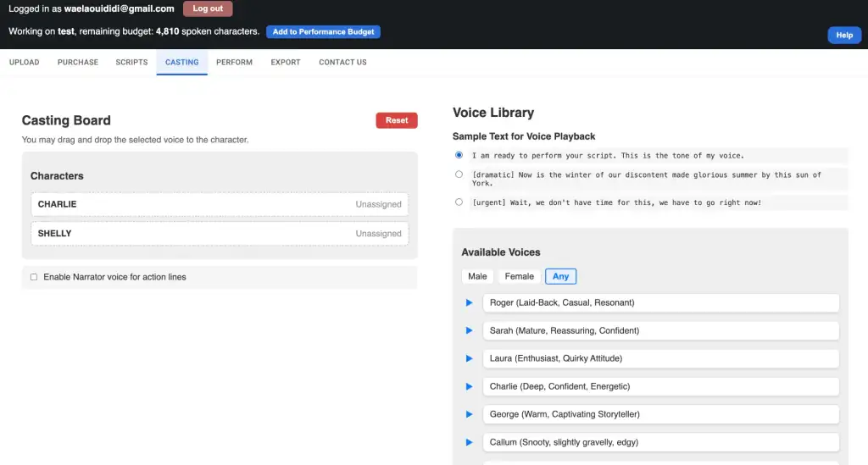Viewport: 868px width, 465px height.
Task: Play the Roger voice sample
Action: click(x=469, y=302)
